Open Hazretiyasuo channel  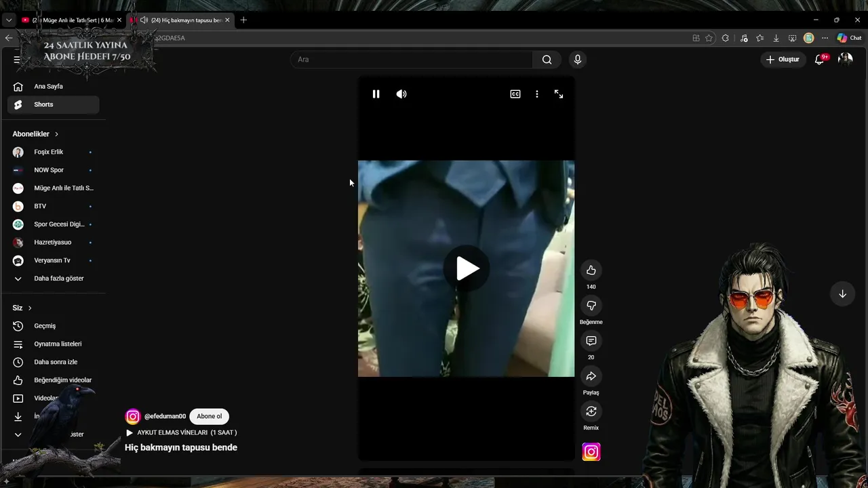[53, 243]
